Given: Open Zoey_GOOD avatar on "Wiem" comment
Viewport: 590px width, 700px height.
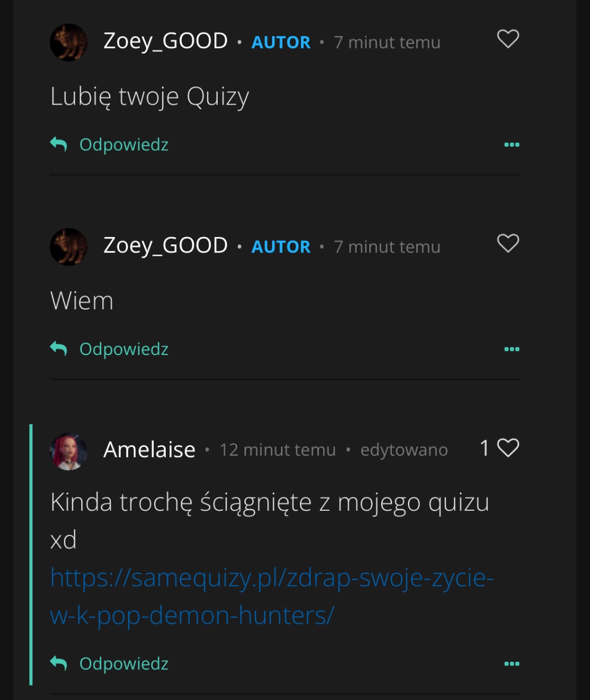Looking at the screenshot, I should (68, 247).
